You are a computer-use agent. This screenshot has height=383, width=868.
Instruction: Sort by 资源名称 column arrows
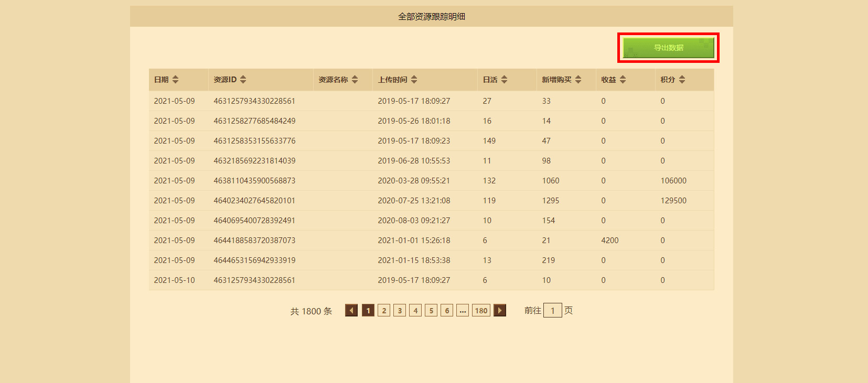coord(355,80)
